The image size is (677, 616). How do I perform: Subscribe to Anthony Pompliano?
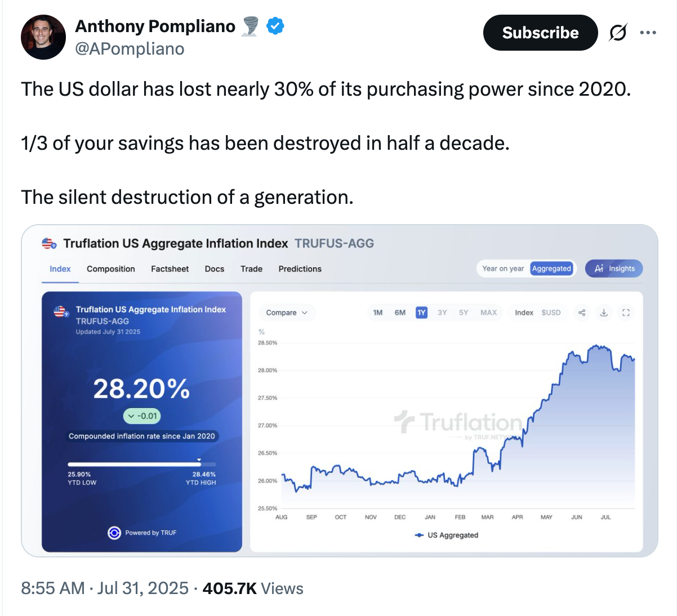[540, 33]
